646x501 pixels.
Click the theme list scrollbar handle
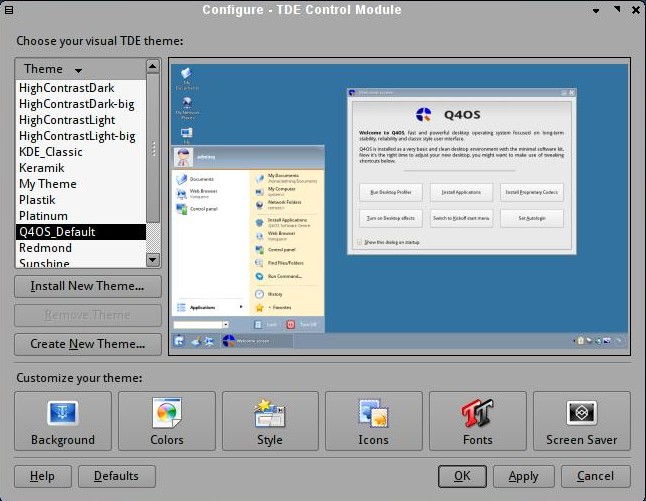click(x=153, y=148)
